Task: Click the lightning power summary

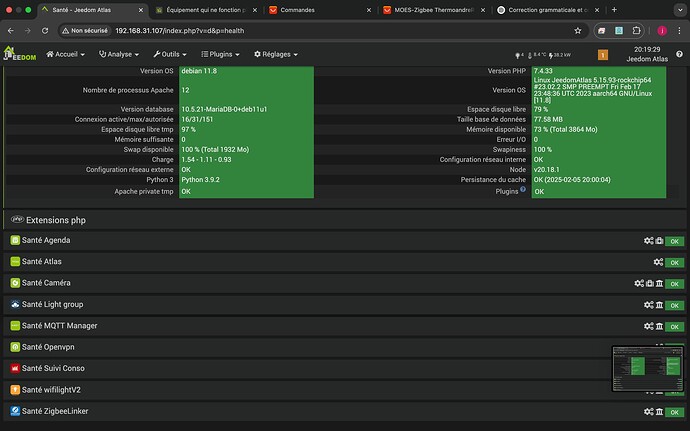Action: [560, 55]
